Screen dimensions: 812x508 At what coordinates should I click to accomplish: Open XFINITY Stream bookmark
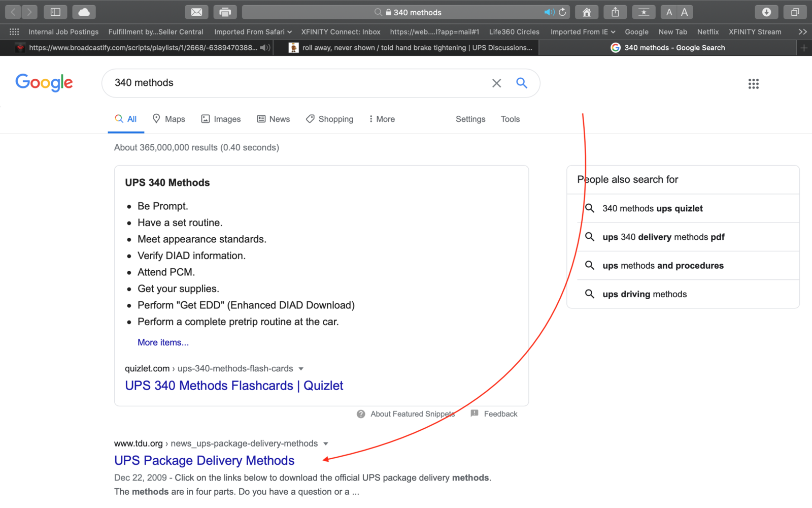pos(755,31)
